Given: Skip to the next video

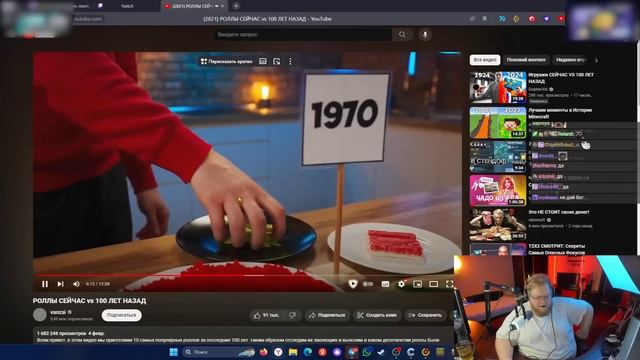Looking at the screenshot, I should [x=60, y=284].
